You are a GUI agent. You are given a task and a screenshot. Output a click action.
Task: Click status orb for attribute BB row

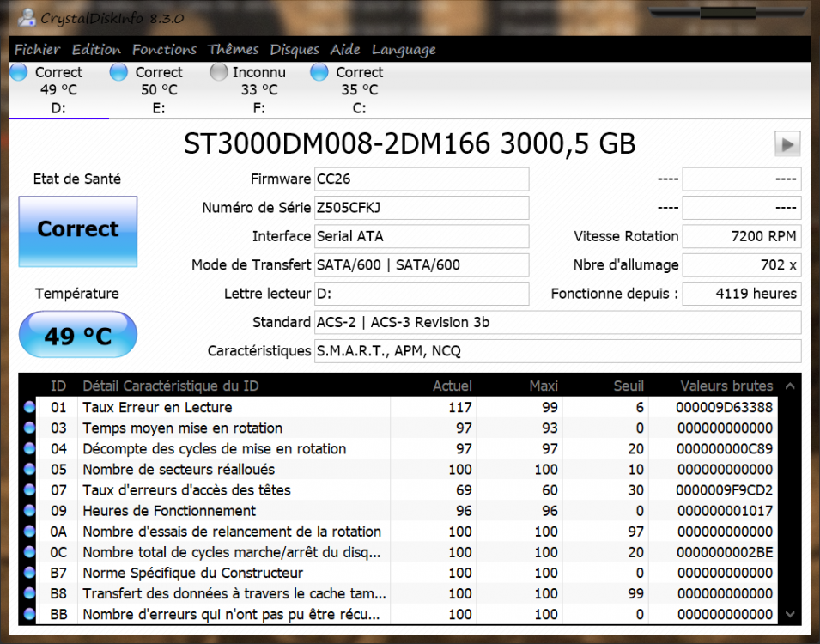[x=29, y=614]
